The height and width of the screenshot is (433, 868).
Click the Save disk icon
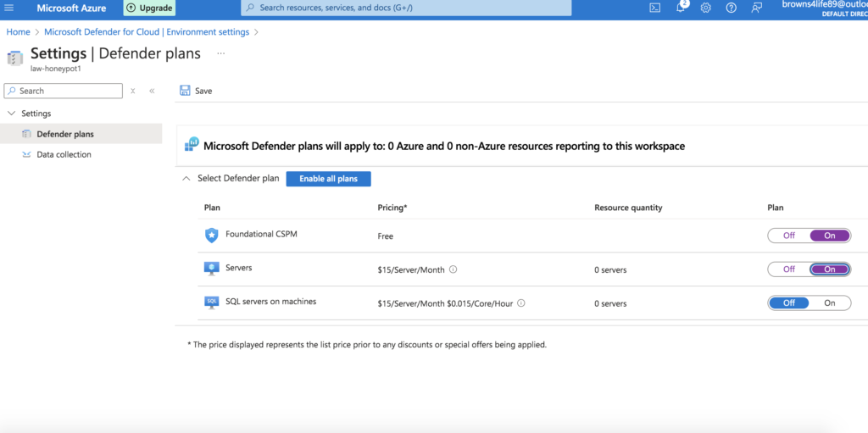pos(185,91)
